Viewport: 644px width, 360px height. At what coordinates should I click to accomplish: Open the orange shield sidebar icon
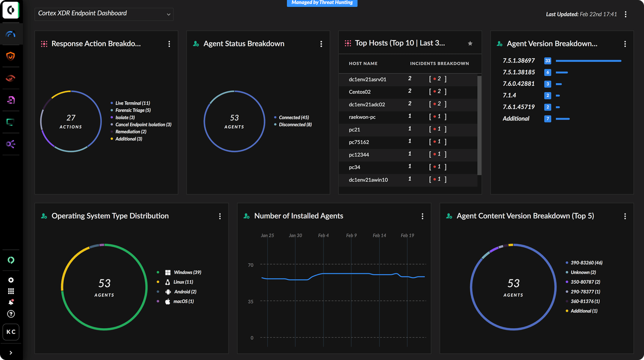point(11,56)
